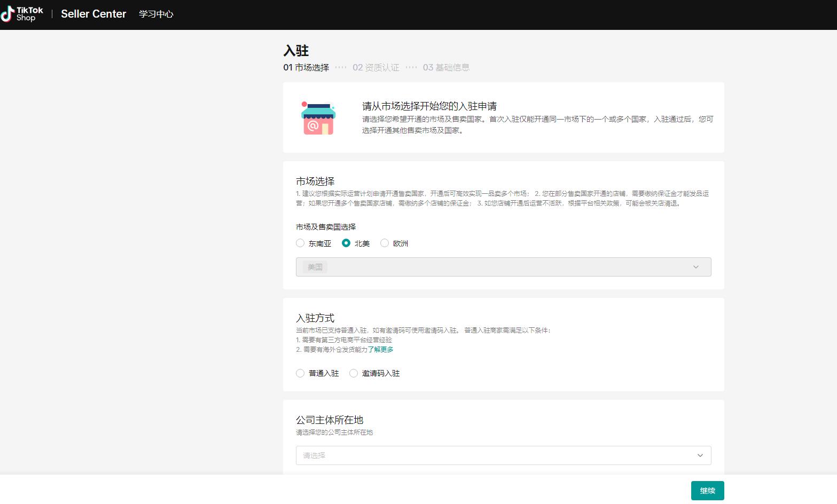Click the pink storefront illustration icon

(318, 117)
